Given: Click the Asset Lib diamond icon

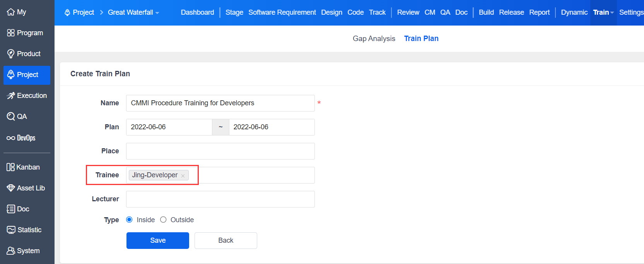Looking at the screenshot, I should pos(11,188).
